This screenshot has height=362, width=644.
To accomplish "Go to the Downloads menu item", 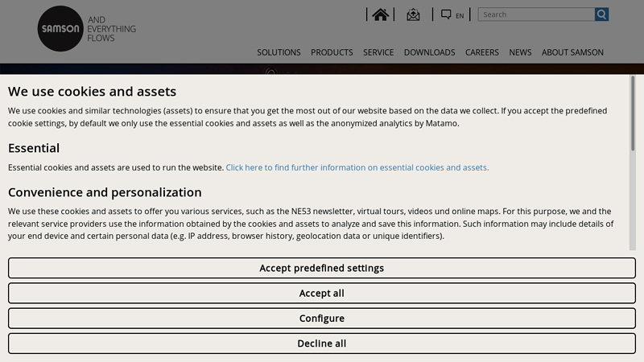I will point(429,52).
